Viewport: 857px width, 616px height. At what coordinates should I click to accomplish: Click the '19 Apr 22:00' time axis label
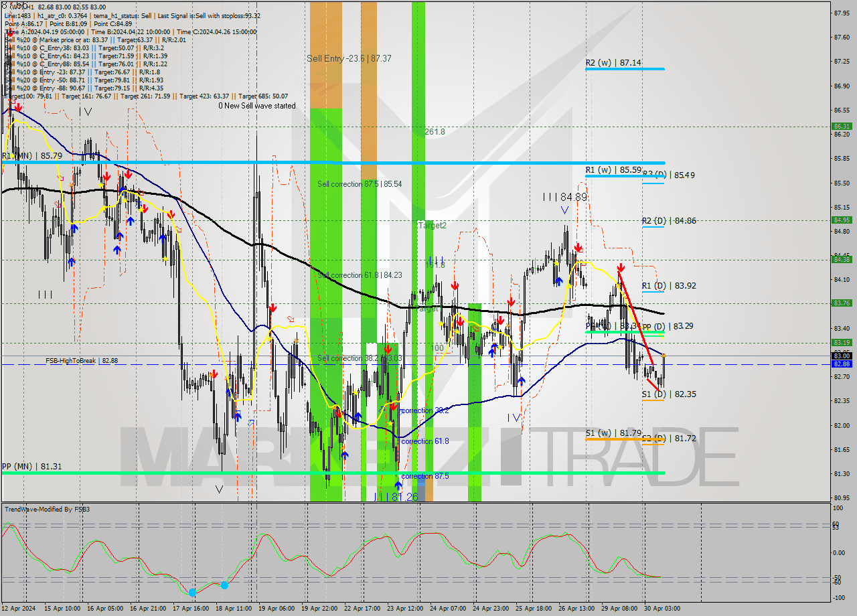point(320,609)
